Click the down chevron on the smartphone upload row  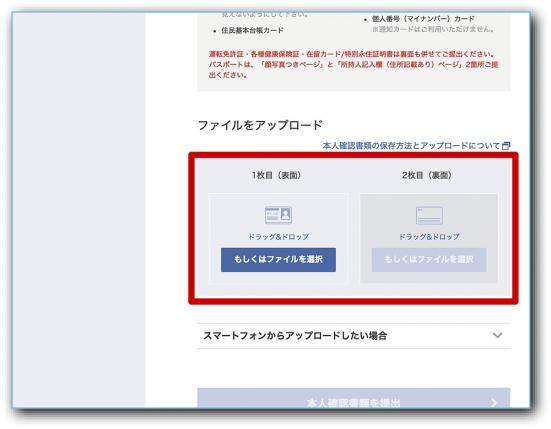[497, 335]
